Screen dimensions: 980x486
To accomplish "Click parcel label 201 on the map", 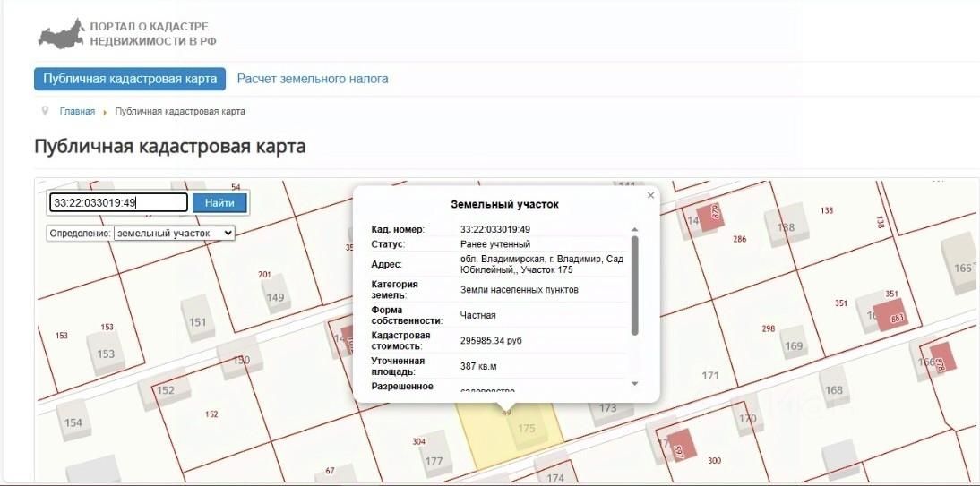I will coord(264,274).
